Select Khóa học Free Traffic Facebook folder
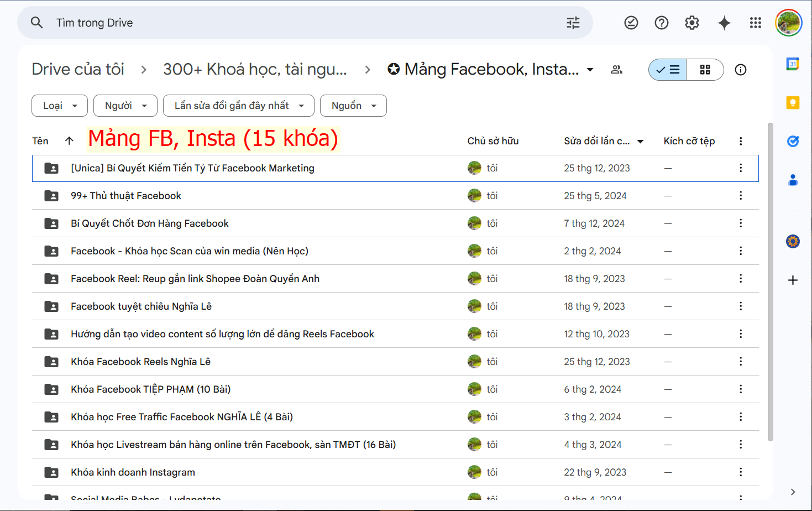Viewport: 812px width, 511px height. 395,417
